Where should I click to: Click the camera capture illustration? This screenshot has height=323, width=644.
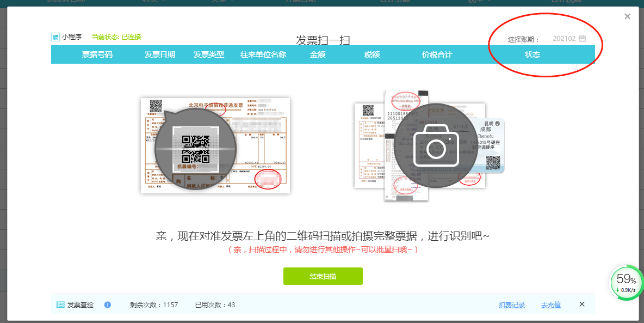[430, 145]
